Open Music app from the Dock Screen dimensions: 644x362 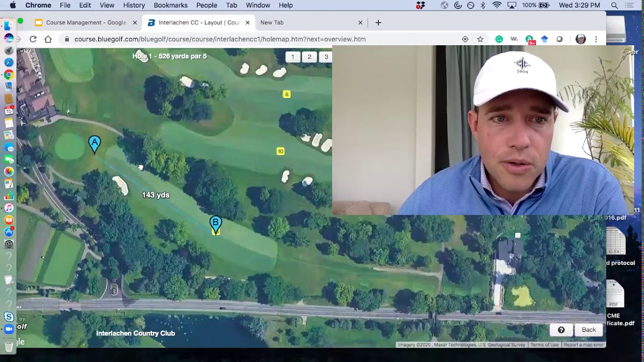pyautogui.click(x=9, y=208)
